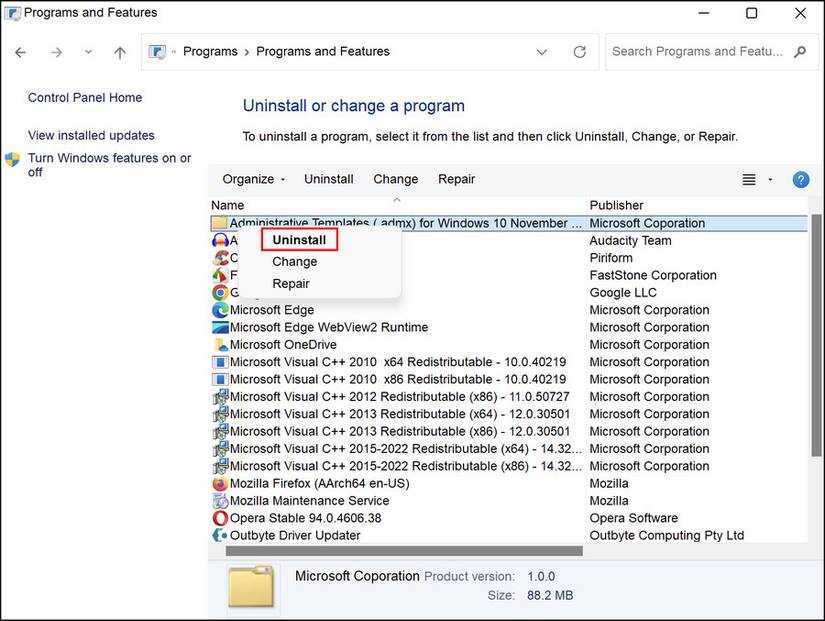Click the Opera Stable red icon
This screenshot has width=825, height=621.
220,518
